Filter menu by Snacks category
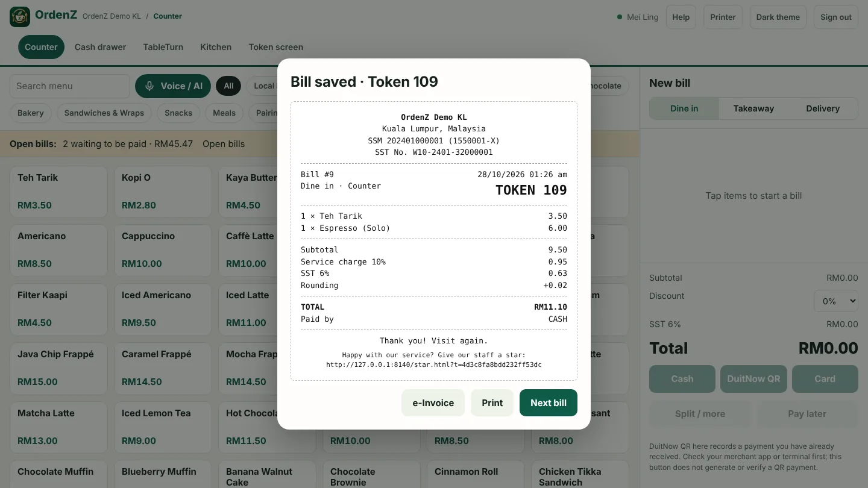This screenshot has width=868, height=488. pos(178,113)
